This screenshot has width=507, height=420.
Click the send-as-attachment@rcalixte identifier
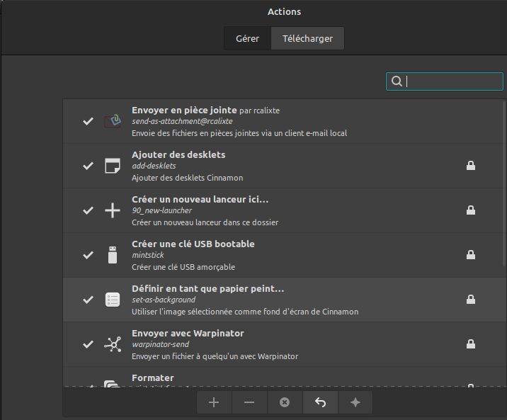point(182,122)
